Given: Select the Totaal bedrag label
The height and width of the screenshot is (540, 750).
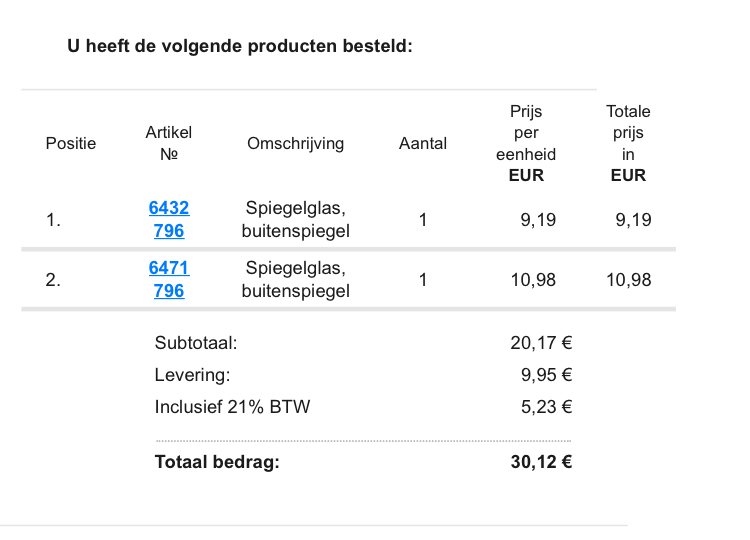Looking at the screenshot, I should (x=217, y=462).
